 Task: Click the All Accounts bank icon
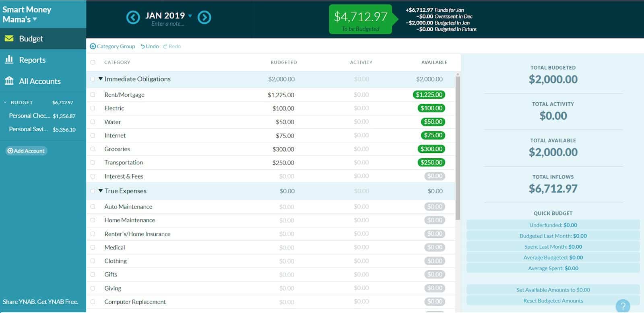(x=9, y=81)
